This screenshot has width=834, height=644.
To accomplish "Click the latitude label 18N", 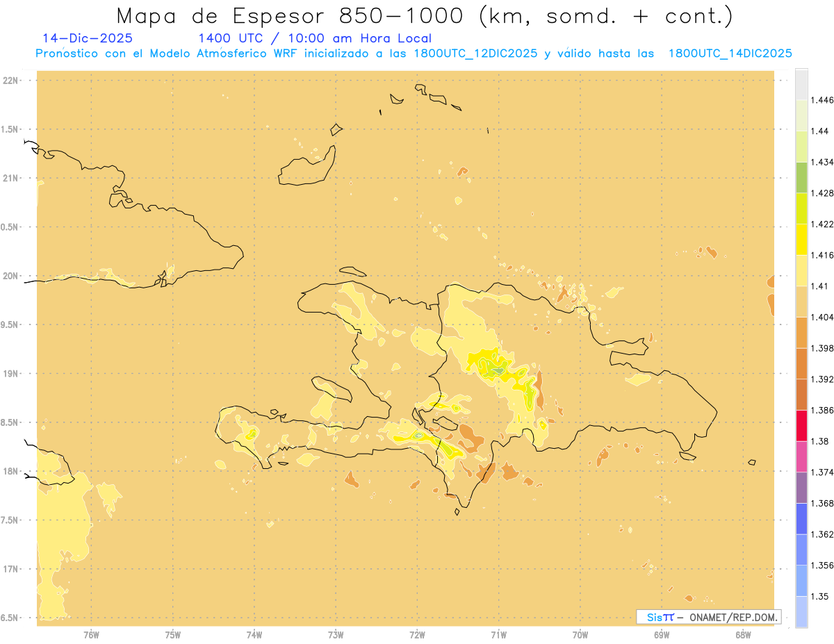I will point(10,471).
